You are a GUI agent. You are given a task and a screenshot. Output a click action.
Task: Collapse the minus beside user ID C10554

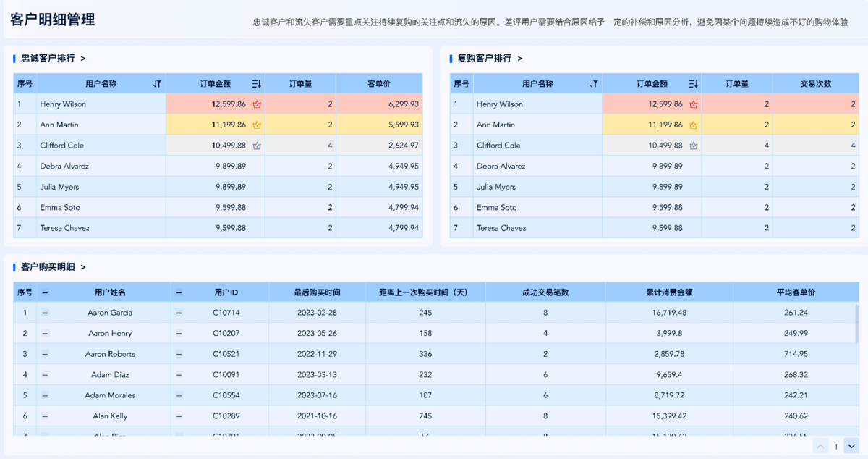click(x=179, y=395)
